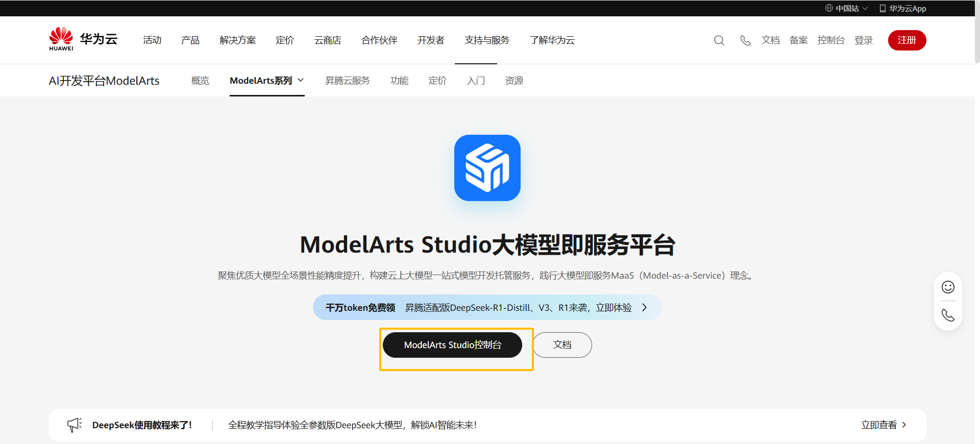Open the 云商店 menu
980x444 pixels.
pyautogui.click(x=328, y=40)
